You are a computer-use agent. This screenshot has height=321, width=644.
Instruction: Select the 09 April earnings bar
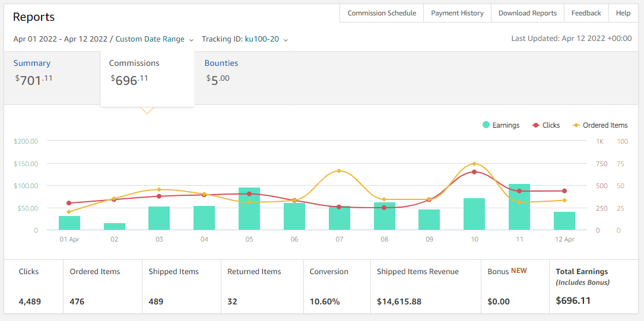(429, 220)
